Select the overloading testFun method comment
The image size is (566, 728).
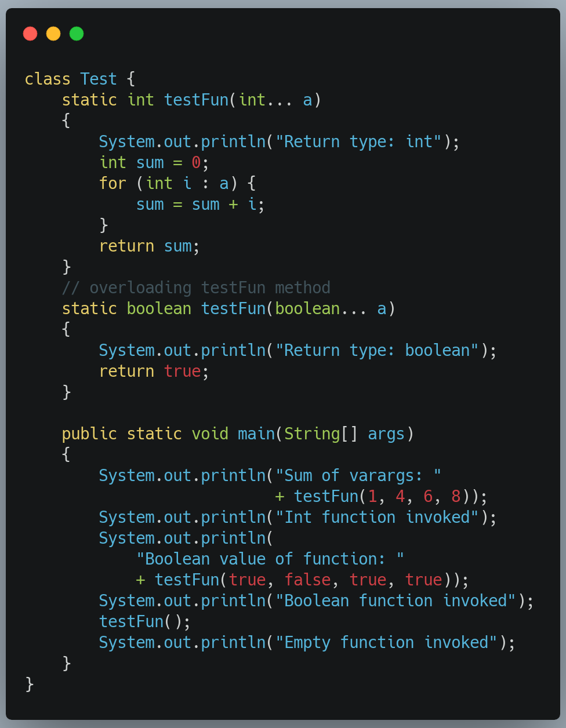coord(196,287)
